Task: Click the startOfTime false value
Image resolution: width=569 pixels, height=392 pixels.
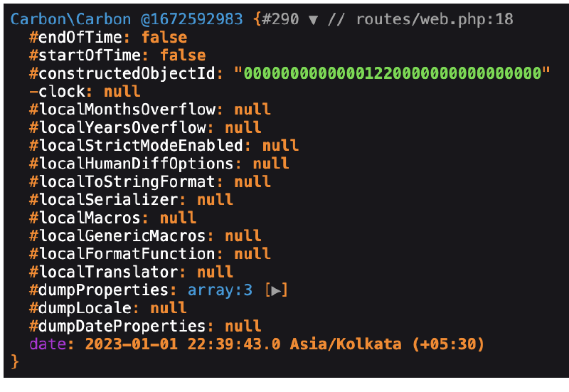Action: tap(183, 55)
